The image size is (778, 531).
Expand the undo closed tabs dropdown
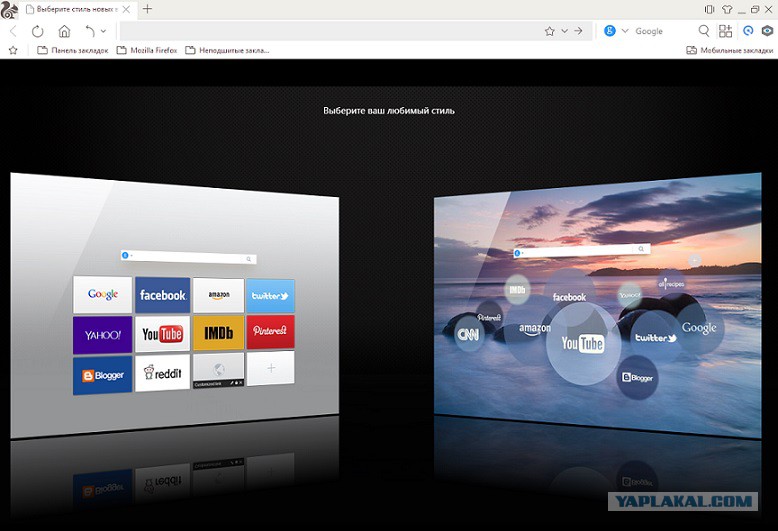point(103,31)
